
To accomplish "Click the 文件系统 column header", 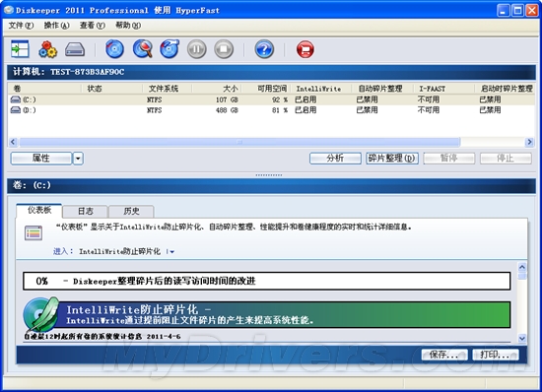I will (167, 89).
